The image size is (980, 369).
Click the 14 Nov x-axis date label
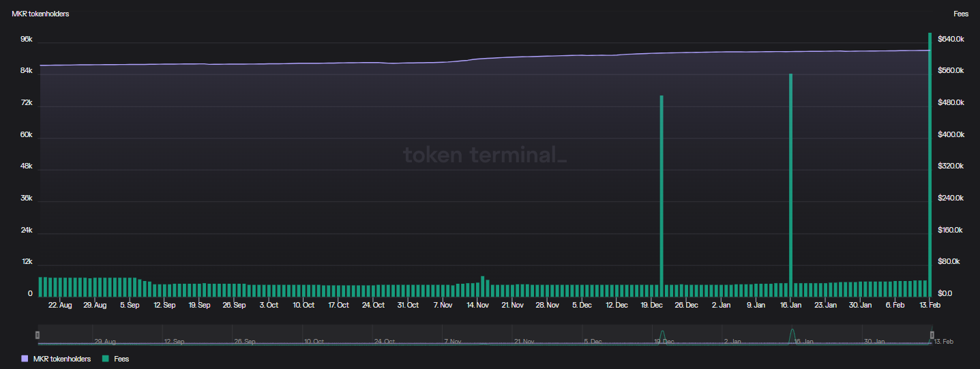(x=477, y=305)
